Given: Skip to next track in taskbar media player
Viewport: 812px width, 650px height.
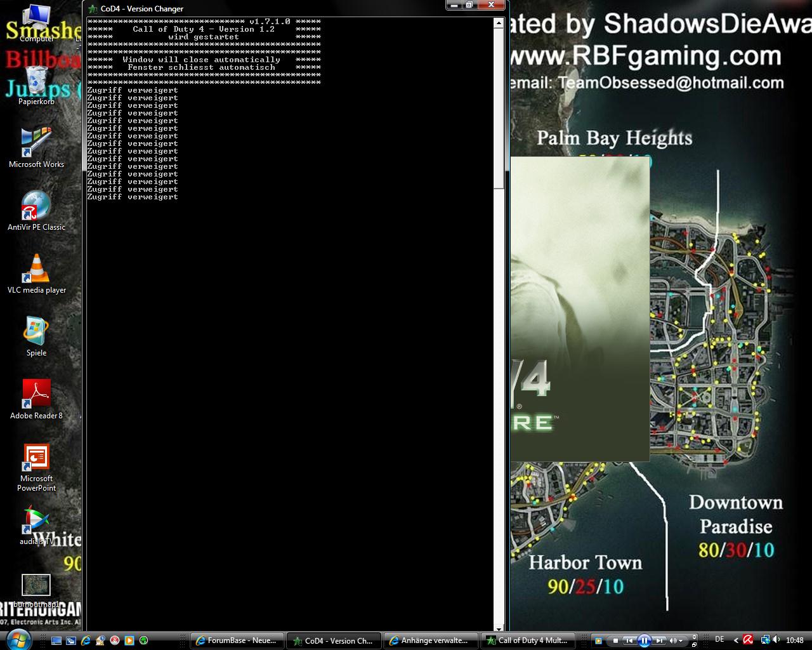Looking at the screenshot, I should click(659, 640).
